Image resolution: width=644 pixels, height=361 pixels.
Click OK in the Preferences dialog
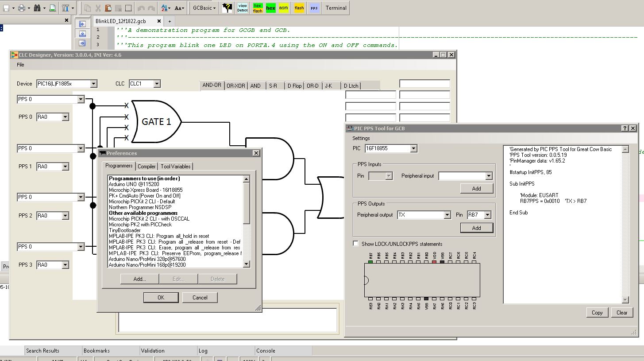(161, 298)
